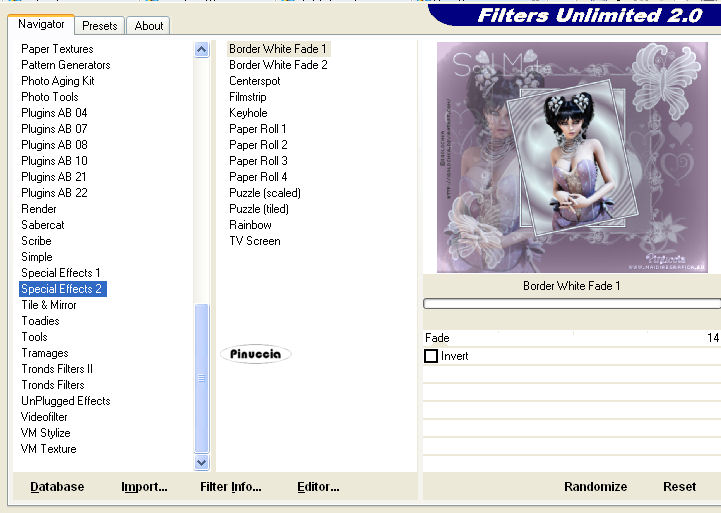Randomize the filter settings
The image size is (721, 513).
click(595, 487)
